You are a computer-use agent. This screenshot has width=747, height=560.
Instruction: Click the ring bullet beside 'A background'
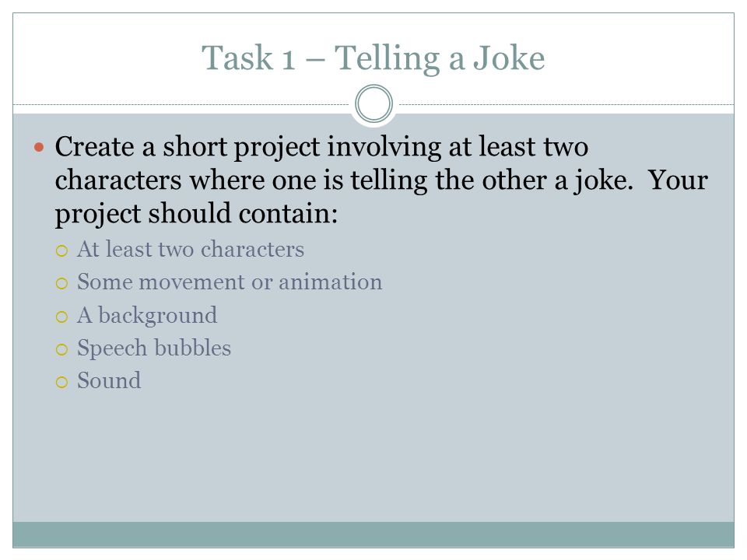pyautogui.click(x=62, y=317)
